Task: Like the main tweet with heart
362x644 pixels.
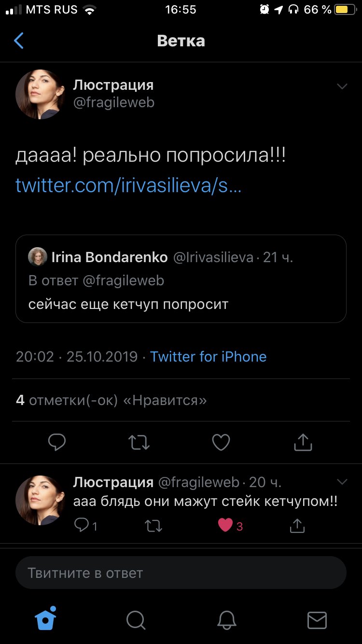Action: (x=221, y=442)
